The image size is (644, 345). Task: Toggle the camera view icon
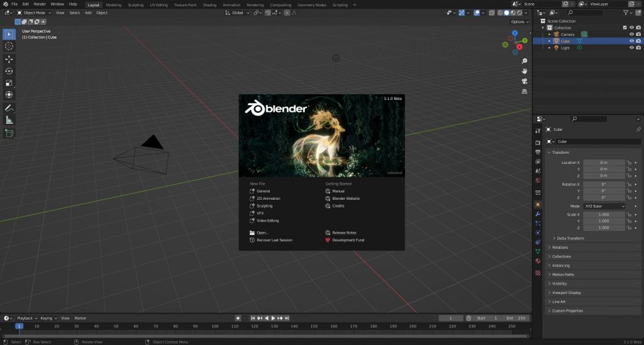525,81
